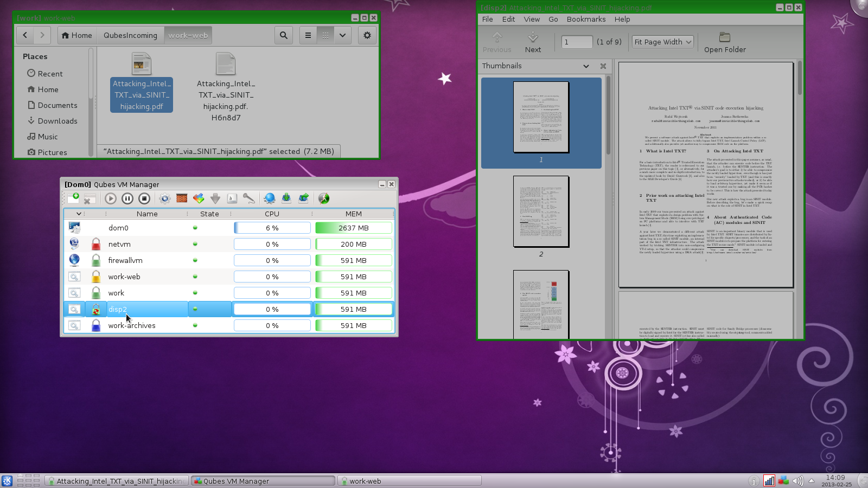
Task: Click the exit running-man icon in Qubes toolbar
Action: pyautogui.click(x=324, y=198)
